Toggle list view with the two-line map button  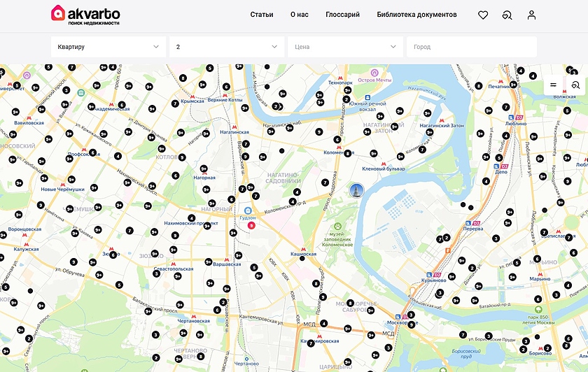click(553, 85)
